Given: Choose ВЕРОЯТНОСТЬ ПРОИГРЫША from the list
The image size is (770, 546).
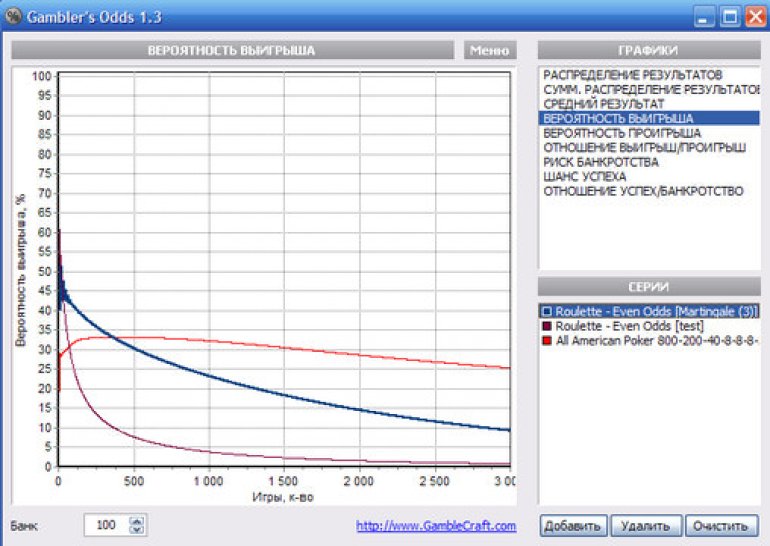Looking at the screenshot, I should pyautogui.click(x=622, y=133).
